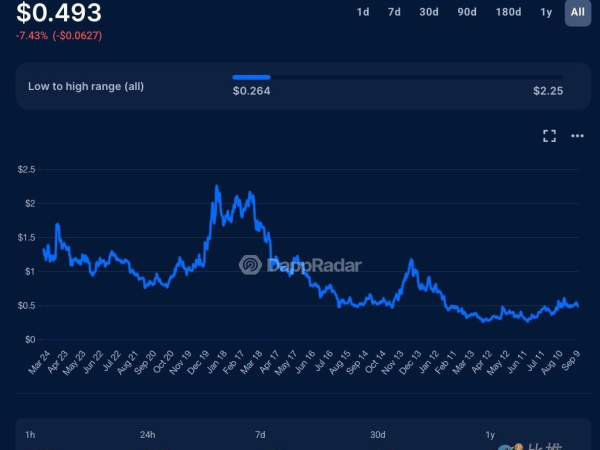Click the $0 y-axis label
The image size is (600, 450).
pyautogui.click(x=30, y=340)
